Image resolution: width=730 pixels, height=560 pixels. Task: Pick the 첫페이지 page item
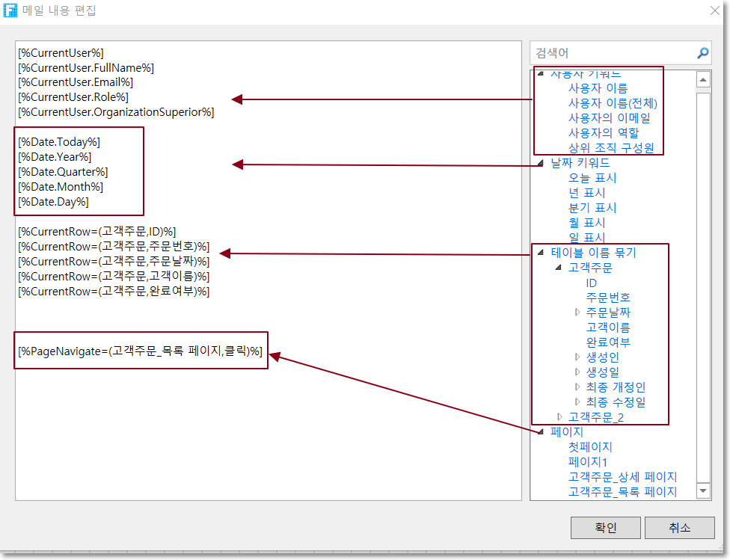[x=590, y=447]
